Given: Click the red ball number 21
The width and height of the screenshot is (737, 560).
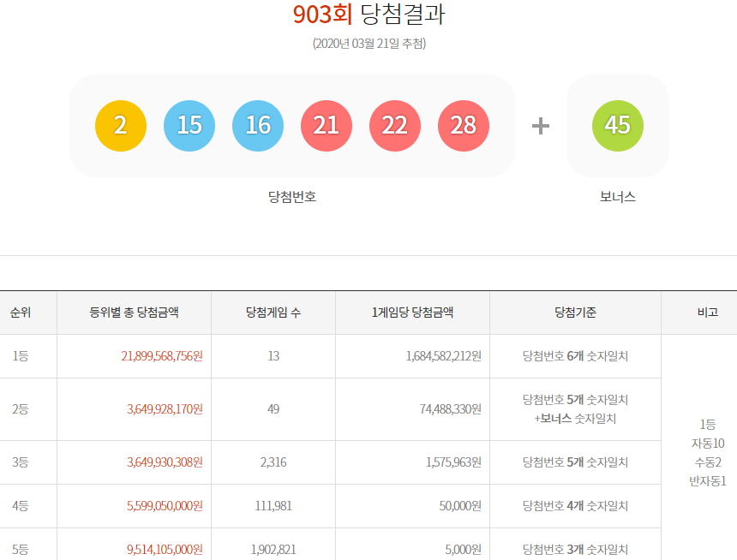Looking at the screenshot, I should pyautogui.click(x=327, y=126).
